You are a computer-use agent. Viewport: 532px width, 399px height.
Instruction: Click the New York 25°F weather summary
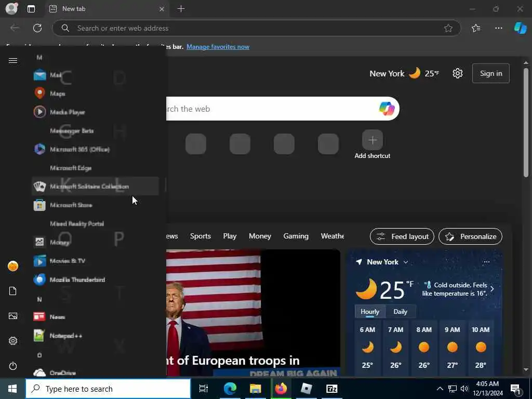[x=404, y=73]
